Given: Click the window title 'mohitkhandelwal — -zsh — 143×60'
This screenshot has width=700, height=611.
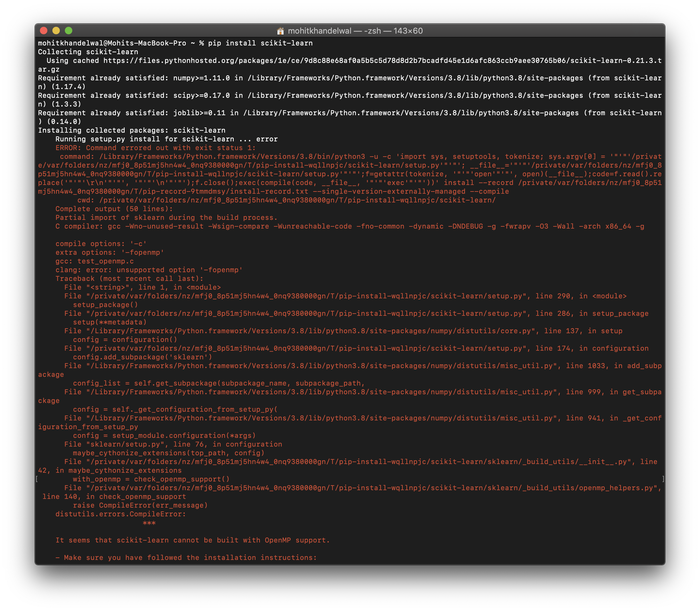Looking at the screenshot, I should tap(355, 31).
